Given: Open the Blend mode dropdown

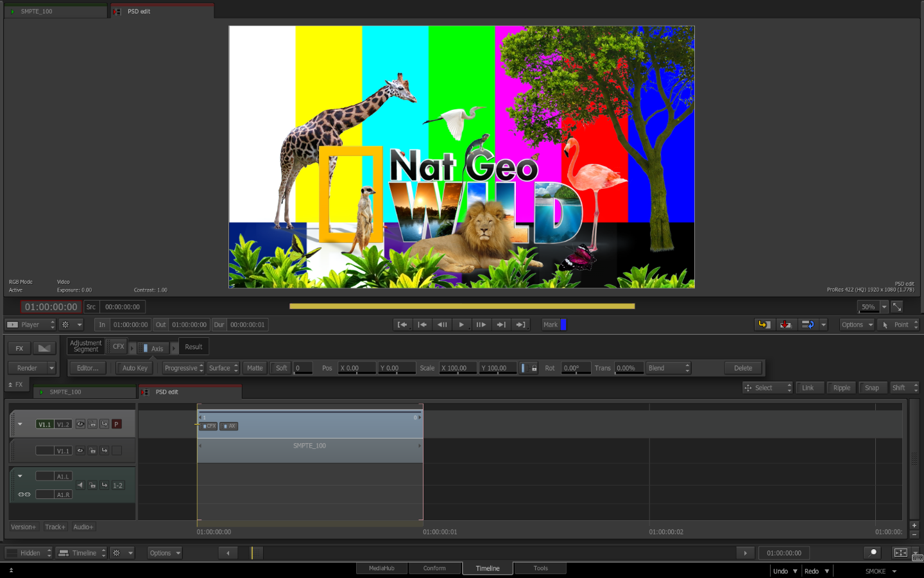Looking at the screenshot, I should click(668, 369).
